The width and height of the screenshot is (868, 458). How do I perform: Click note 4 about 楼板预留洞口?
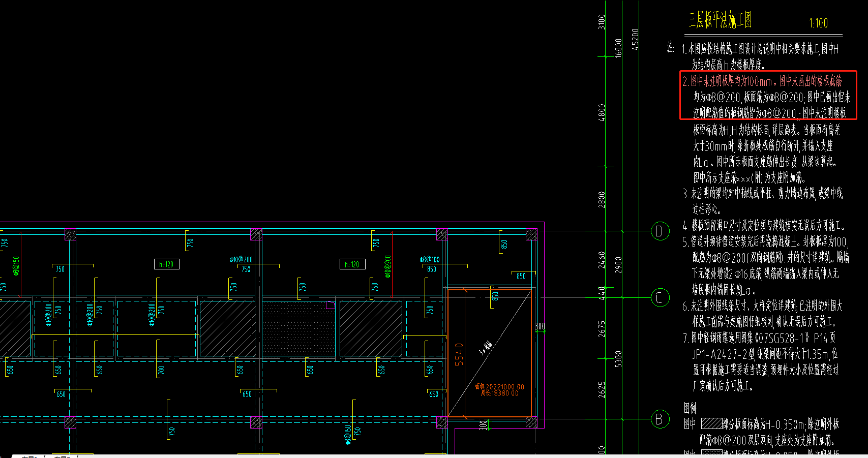764,225
